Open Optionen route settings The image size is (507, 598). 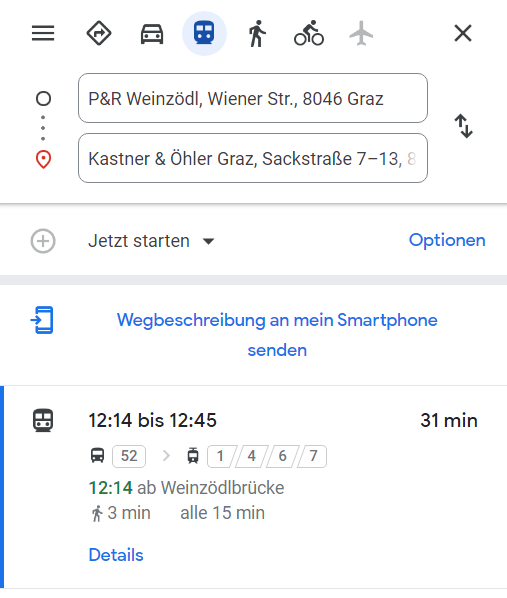click(x=447, y=240)
